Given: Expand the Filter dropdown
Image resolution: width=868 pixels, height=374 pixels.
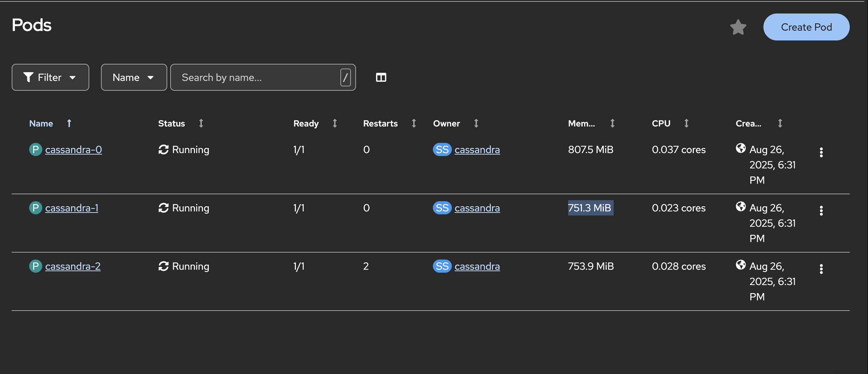Looking at the screenshot, I should point(50,77).
